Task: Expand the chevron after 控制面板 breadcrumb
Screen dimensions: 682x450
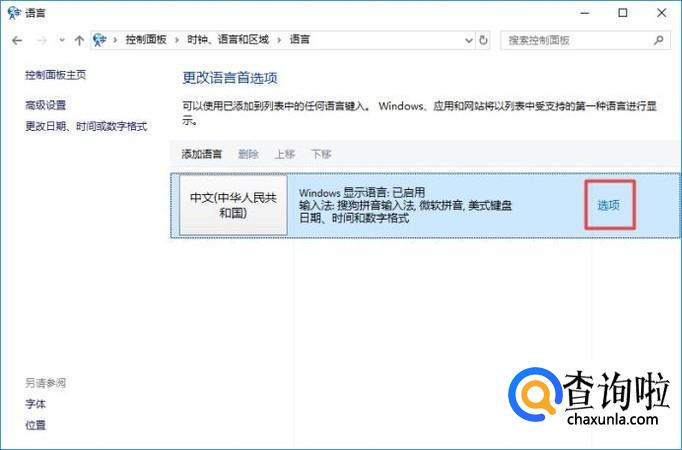Action: click(x=178, y=40)
